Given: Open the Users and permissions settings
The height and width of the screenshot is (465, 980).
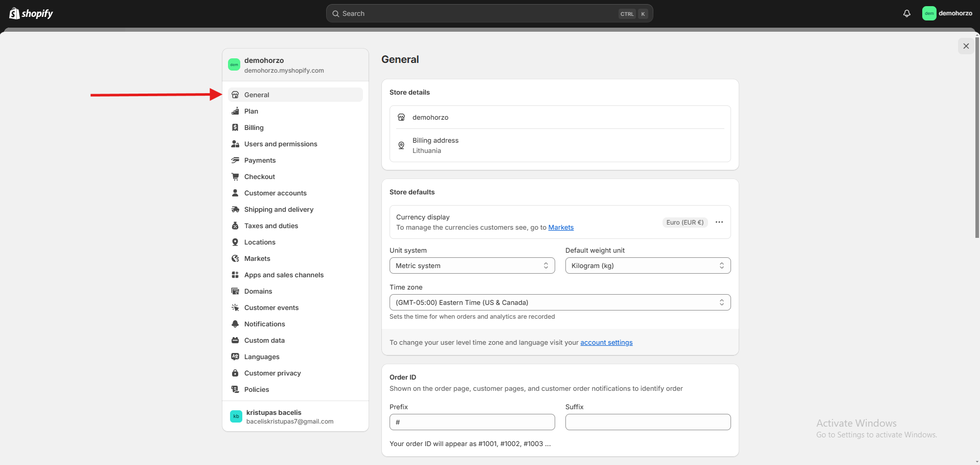Looking at the screenshot, I should [x=281, y=144].
